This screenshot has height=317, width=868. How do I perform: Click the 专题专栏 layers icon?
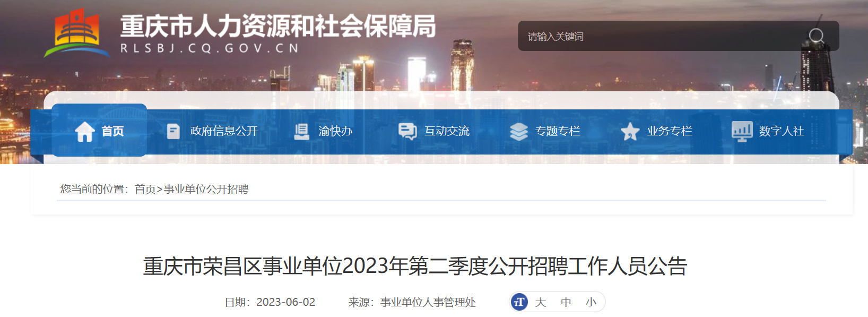pyautogui.click(x=518, y=131)
